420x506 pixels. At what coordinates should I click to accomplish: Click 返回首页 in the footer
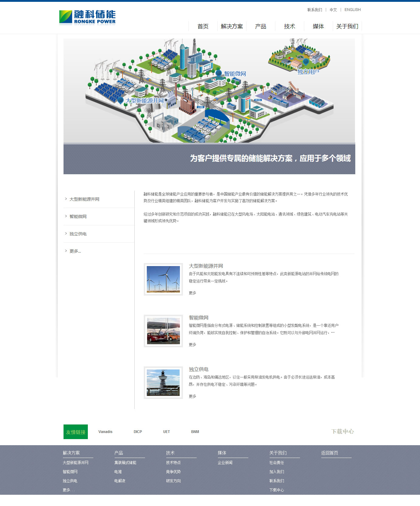pyautogui.click(x=329, y=453)
